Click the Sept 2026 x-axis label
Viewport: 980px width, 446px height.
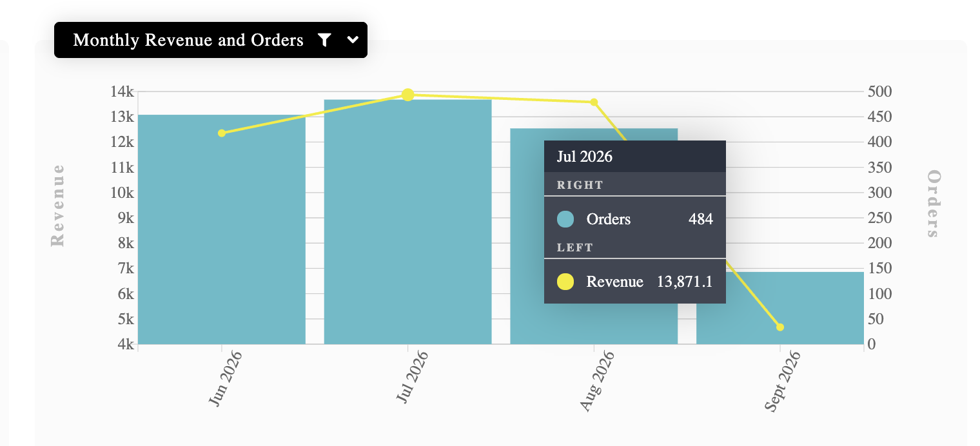[782, 382]
